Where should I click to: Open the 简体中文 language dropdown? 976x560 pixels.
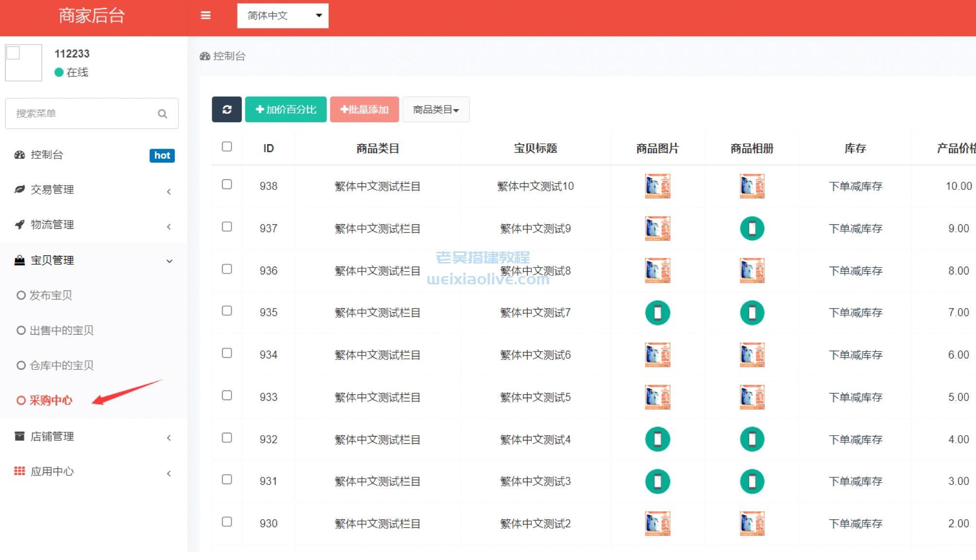coord(283,16)
